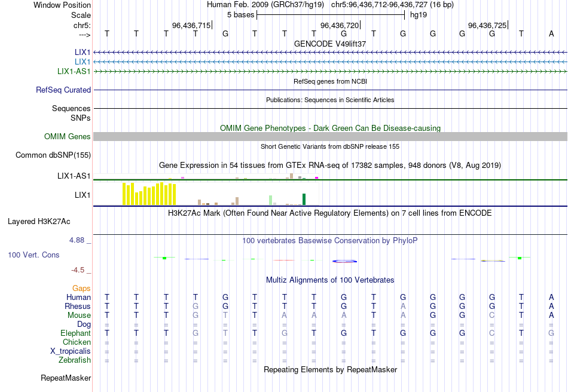568x392 pixels.
Task: Click the Mouse species label
Action: 79,316
